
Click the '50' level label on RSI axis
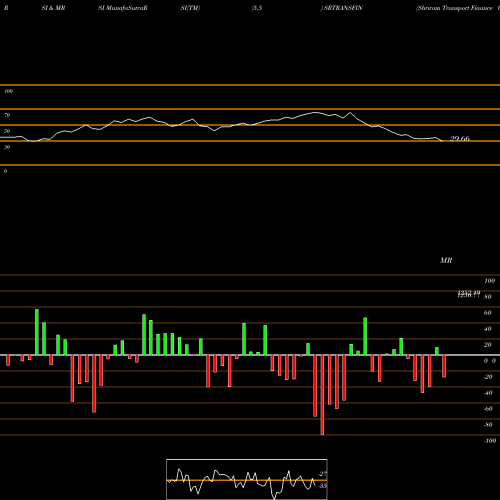point(7,131)
